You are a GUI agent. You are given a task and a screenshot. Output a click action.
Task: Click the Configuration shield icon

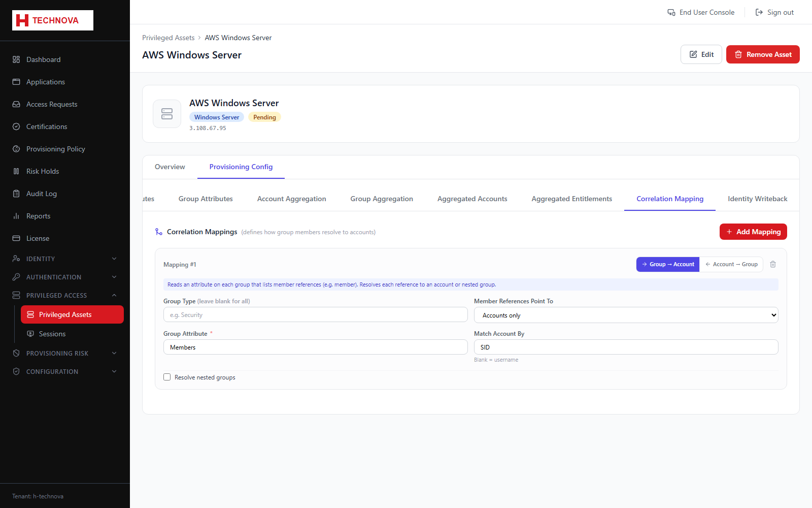16,371
